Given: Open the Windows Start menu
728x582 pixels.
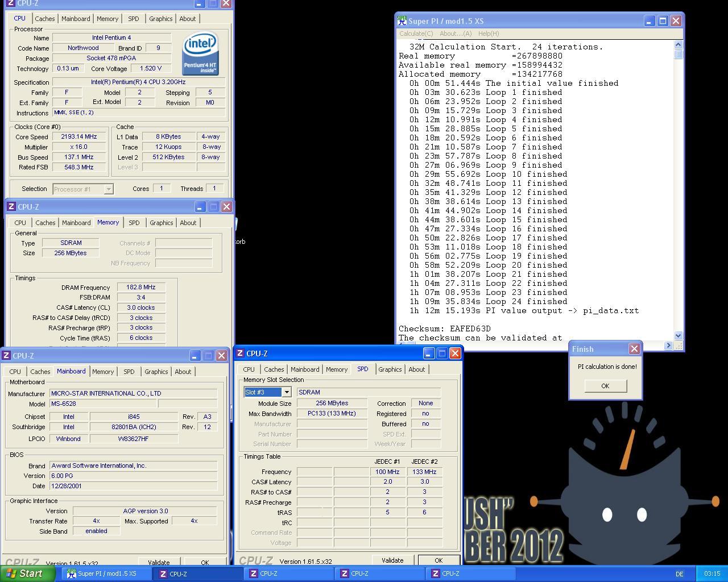Looking at the screenshot, I should 28,573.
